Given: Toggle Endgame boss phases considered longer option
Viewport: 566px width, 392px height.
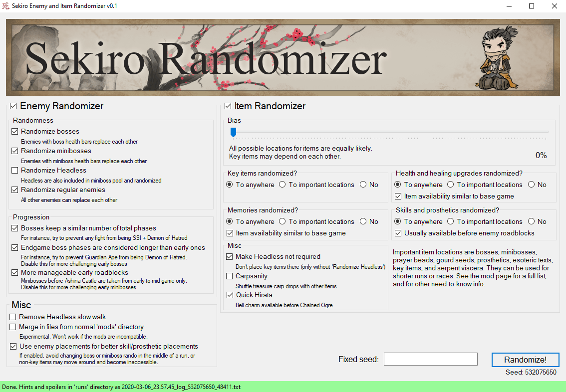Looking at the screenshot, I should click(15, 248).
